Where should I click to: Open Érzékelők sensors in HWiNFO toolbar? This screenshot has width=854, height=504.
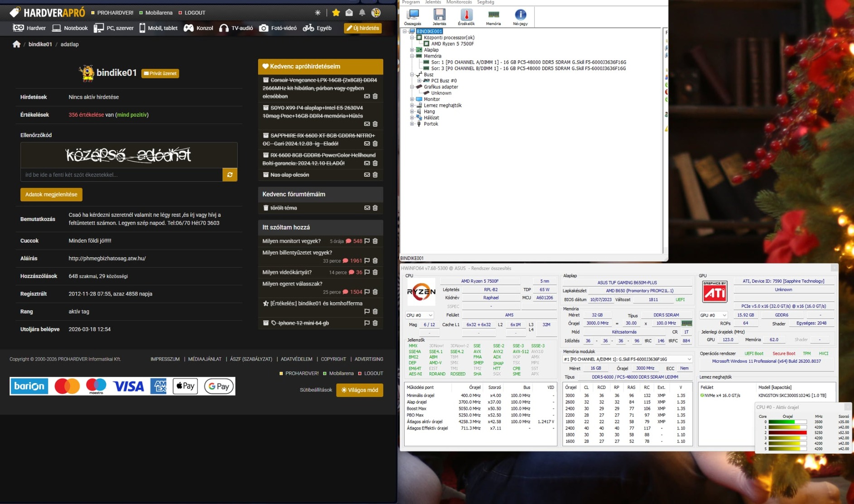pyautogui.click(x=466, y=17)
